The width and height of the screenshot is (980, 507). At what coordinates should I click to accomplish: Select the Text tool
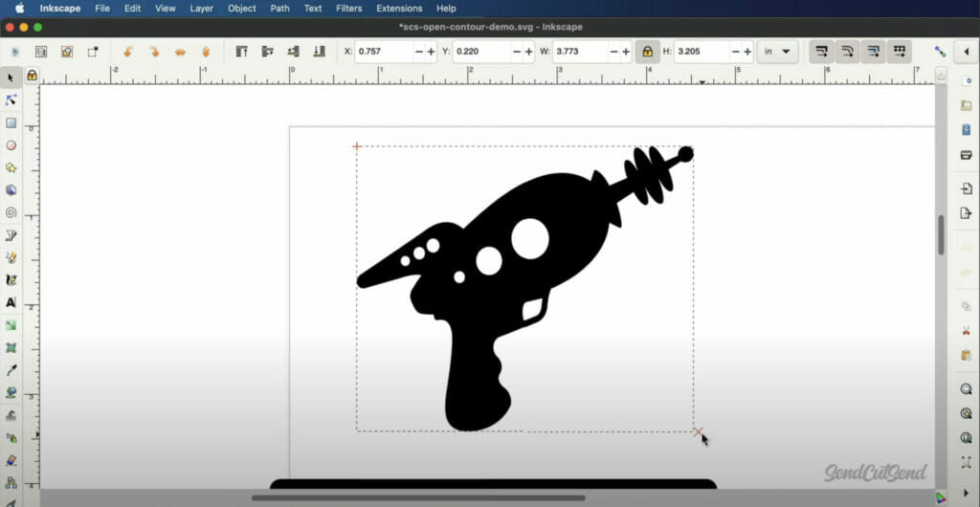11,302
